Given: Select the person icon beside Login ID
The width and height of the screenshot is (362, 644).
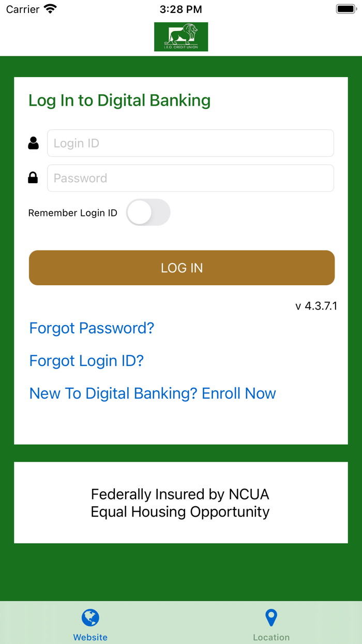Looking at the screenshot, I should coord(33,143).
